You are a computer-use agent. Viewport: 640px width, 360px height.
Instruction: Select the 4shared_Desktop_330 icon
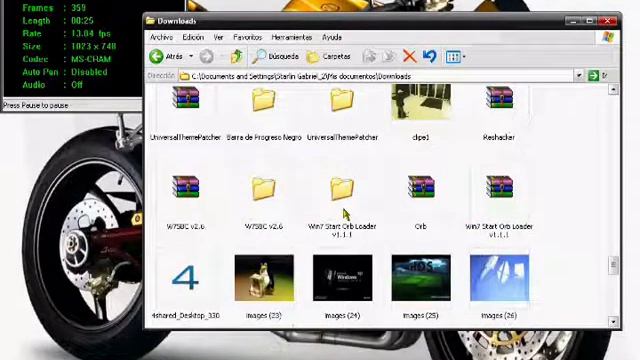point(185,278)
